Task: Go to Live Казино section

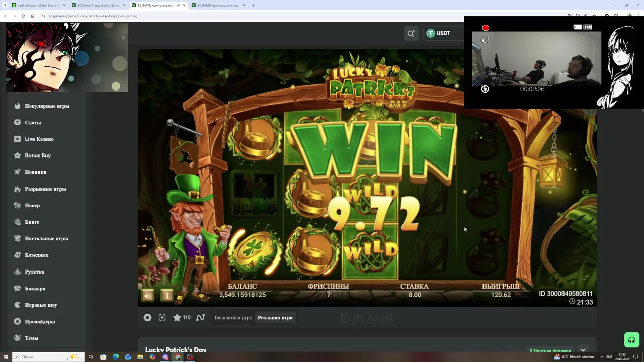Action: click(39, 139)
